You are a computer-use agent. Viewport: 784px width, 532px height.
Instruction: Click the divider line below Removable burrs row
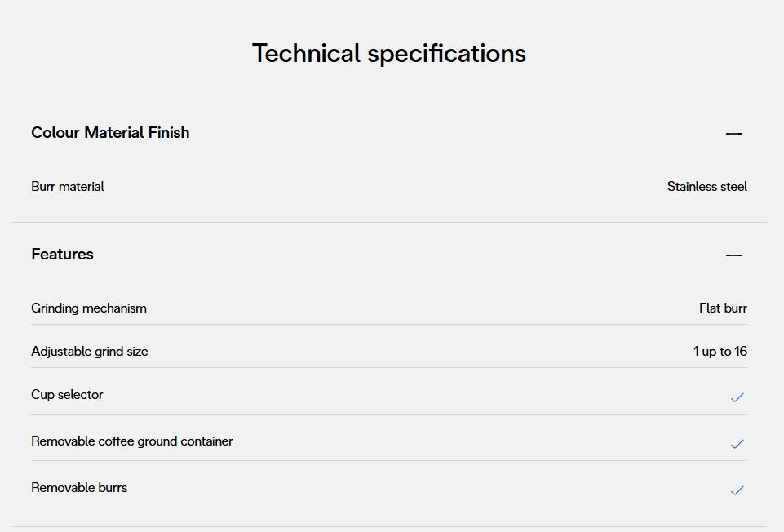389,526
